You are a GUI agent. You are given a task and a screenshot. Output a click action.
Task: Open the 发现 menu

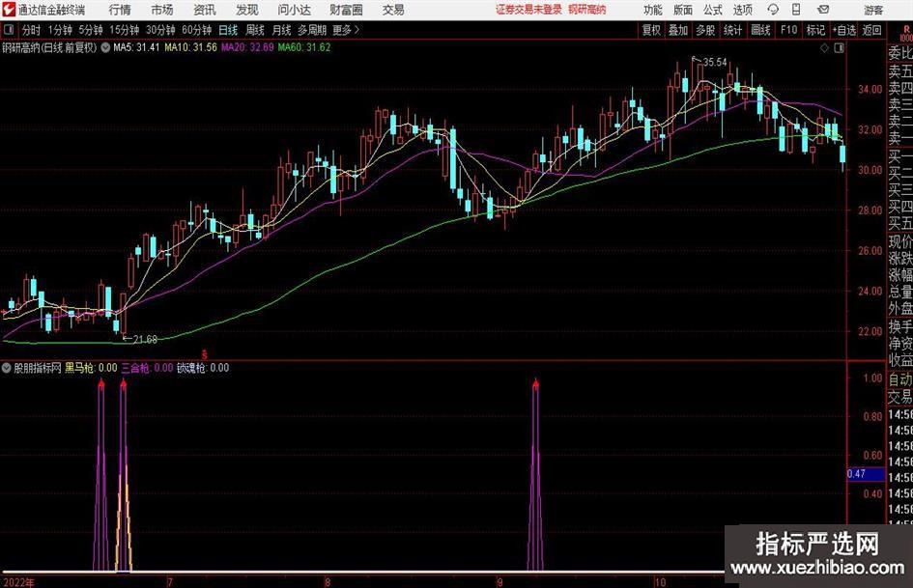[247, 10]
